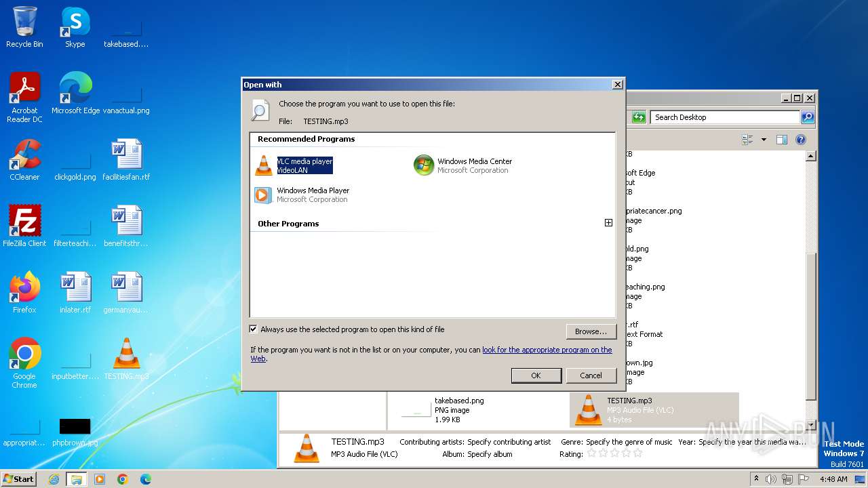Toggle Explorer preview pane button
The image size is (868, 488).
pyautogui.click(x=781, y=140)
